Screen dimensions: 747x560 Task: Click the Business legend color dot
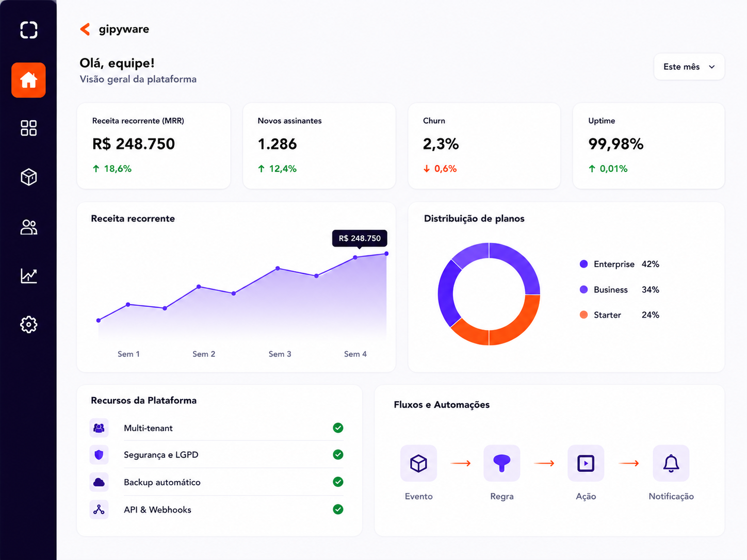tap(583, 289)
